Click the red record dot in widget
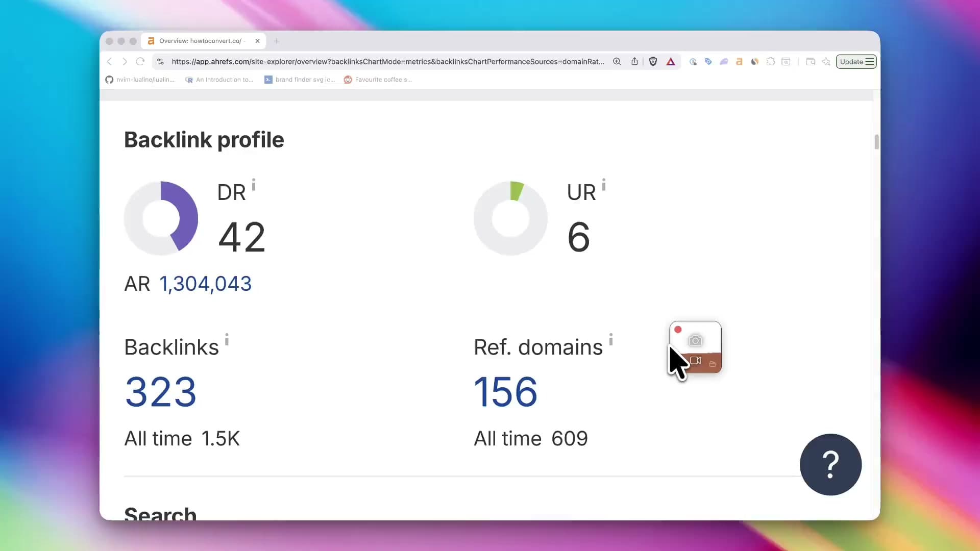The width and height of the screenshot is (980, 551). (678, 330)
